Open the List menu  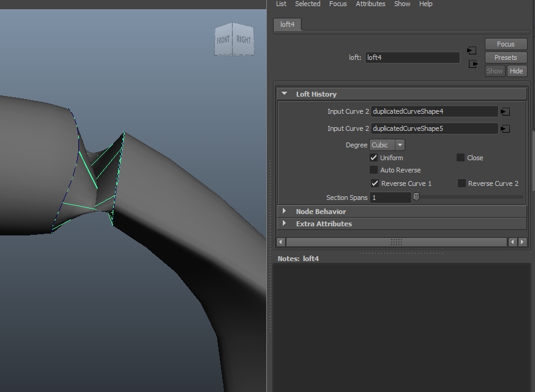click(x=281, y=4)
